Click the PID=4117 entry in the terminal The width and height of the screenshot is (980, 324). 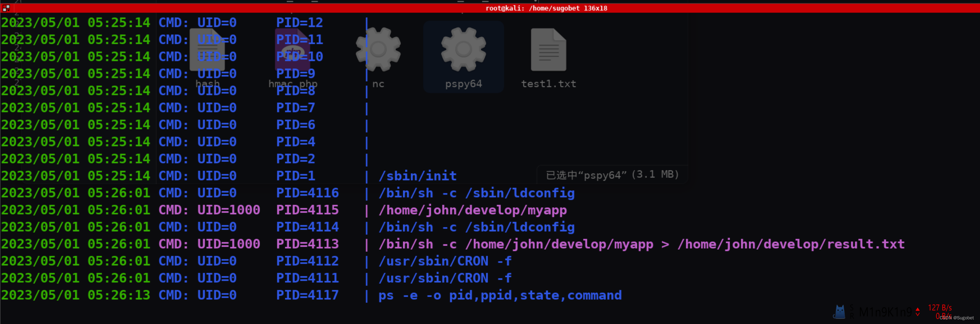pyautogui.click(x=307, y=295)
